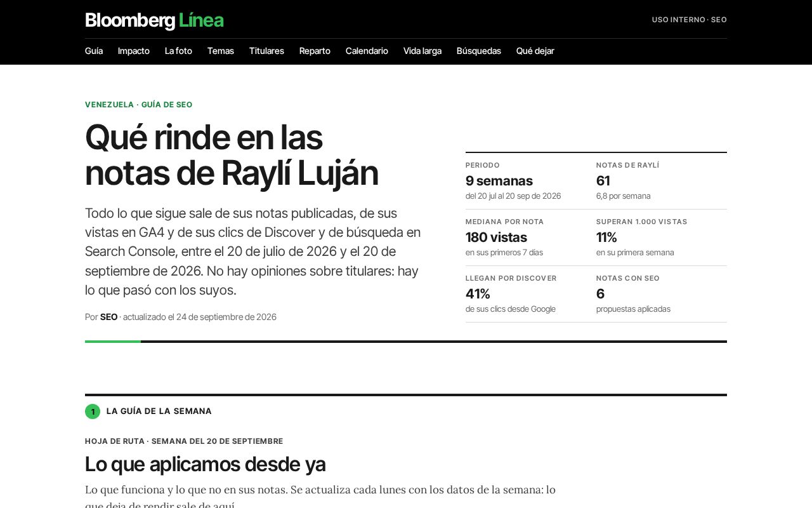The height and width of the screenshot is (508, 812).
Task: Click the Bloomberg Línea logo
Action: [x=154, y=20]
